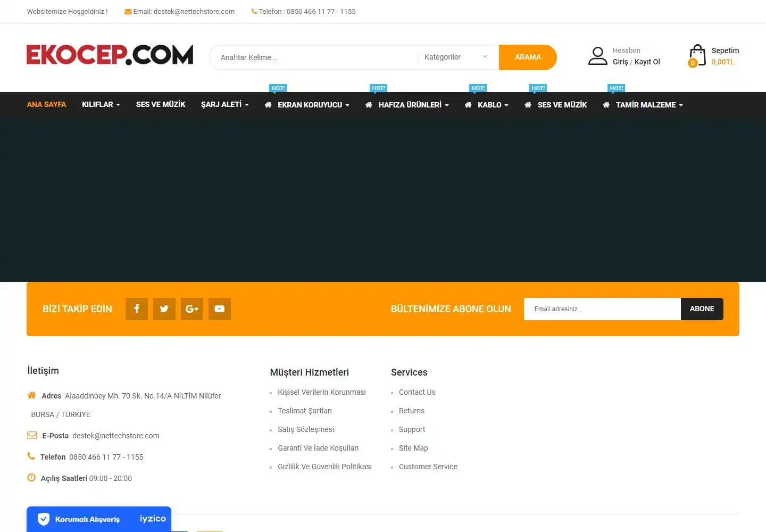The height and width of the screenshot is (532, 766).
Task: Click the envelope icon beside Email in top bar
Action: [x=128, y=12]
